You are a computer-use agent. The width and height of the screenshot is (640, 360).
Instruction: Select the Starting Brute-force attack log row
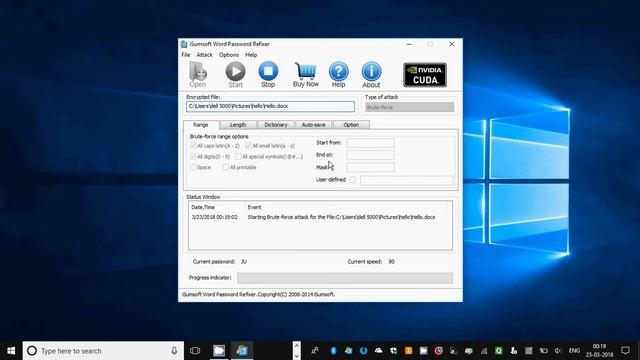(x=320, y=218)
